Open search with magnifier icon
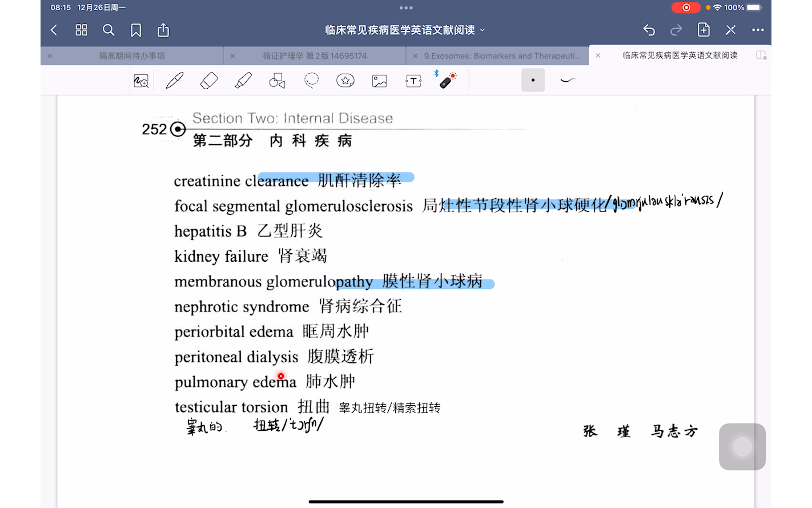The height and width of the screenshot is (508, 812). (108, 30)
